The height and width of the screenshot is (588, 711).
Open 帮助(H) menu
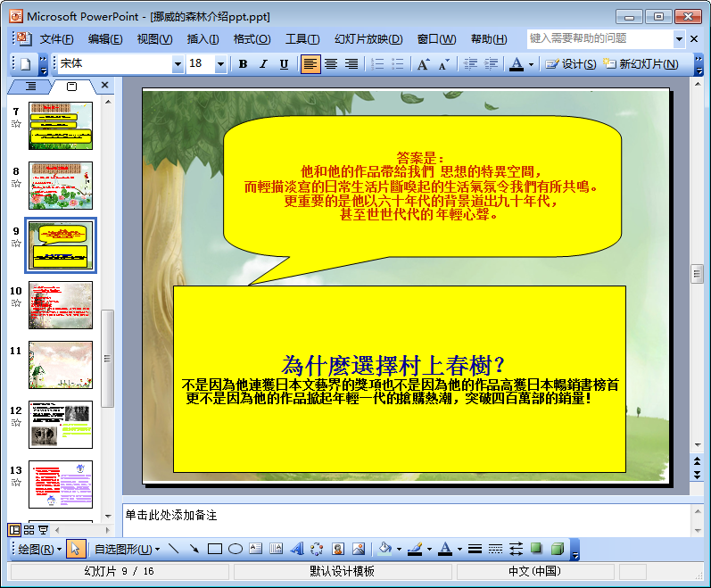[489, 39]
